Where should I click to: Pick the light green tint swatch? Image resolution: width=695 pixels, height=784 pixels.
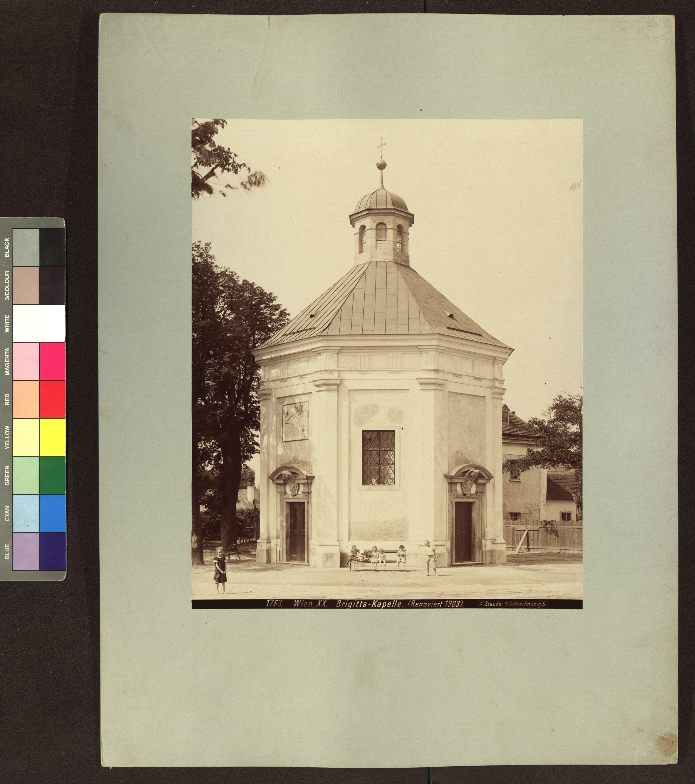(x=26, y=475)
